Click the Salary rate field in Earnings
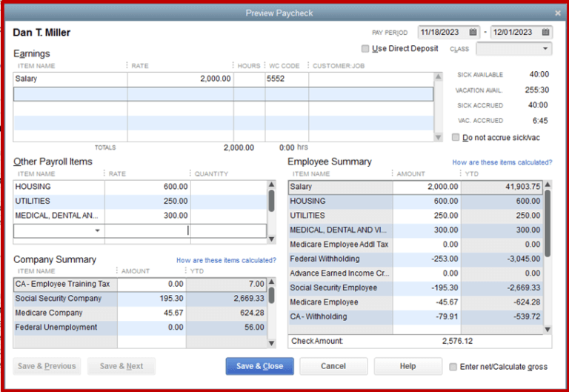 pyautogui.click(x=180, y=79)
